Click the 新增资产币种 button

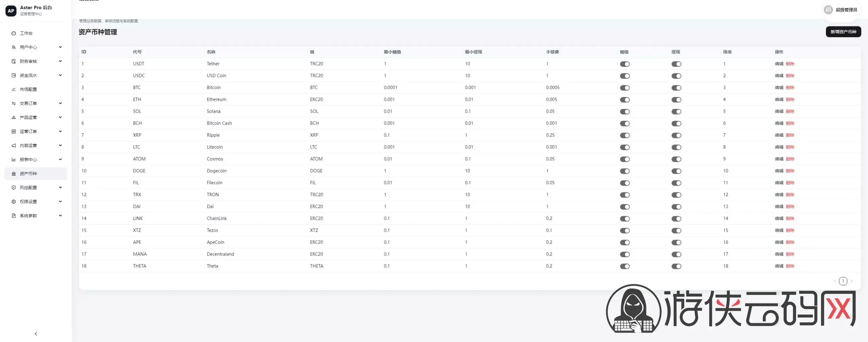click(843, 32)
